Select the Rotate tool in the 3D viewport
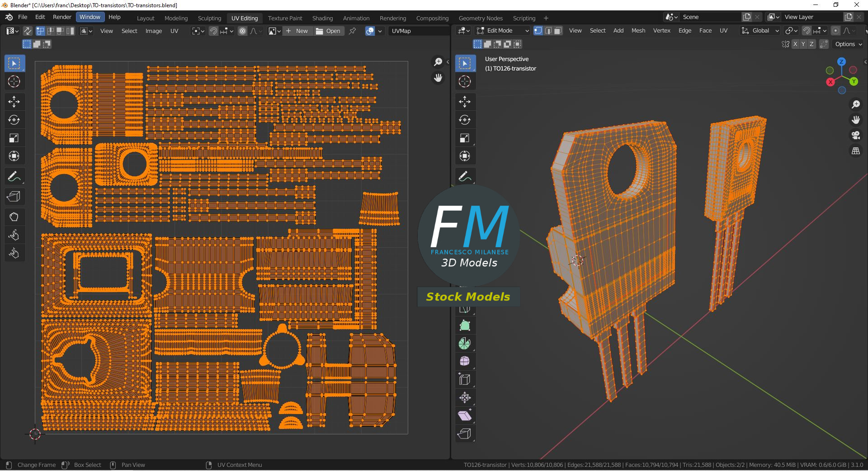This screenshot has width=868, height=471. (x=464, y=120)
